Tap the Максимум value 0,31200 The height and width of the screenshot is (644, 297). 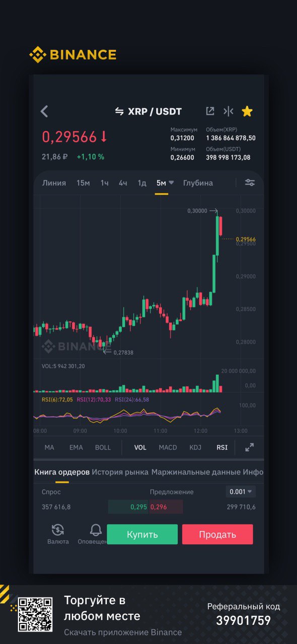182,138
